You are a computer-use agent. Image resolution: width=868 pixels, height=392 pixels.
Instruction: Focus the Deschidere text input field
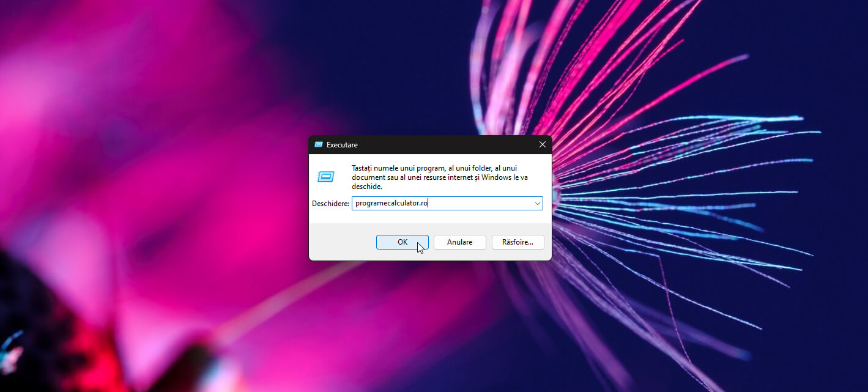pyautogui.click(x=477, y=203)
